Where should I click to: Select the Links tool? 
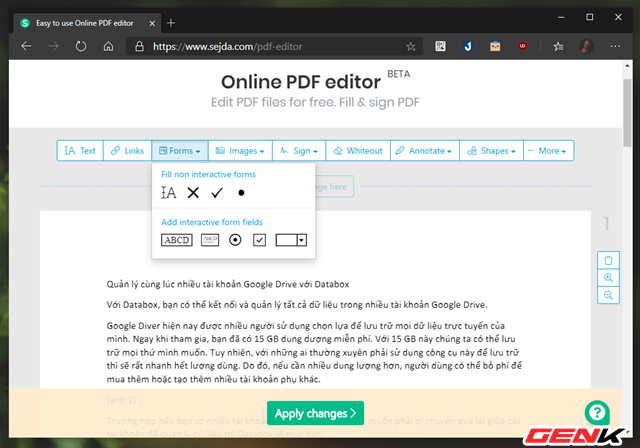[127, 151]
